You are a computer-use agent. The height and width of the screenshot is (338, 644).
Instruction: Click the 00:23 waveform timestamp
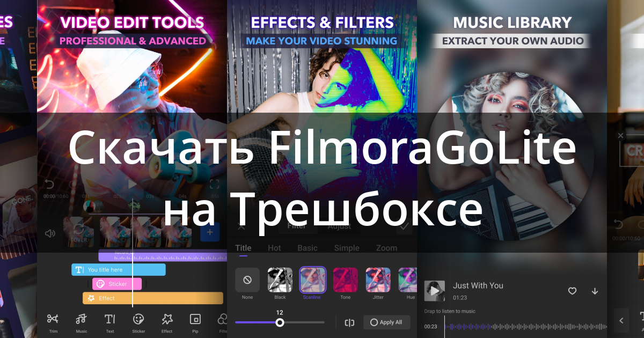[430, 326]
